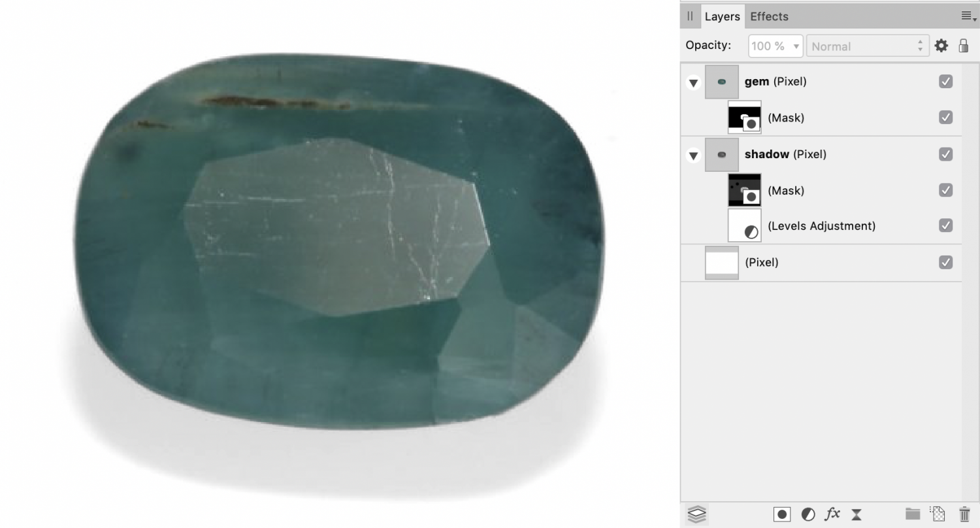Open blend options with the gear icon

coord(941,45)
